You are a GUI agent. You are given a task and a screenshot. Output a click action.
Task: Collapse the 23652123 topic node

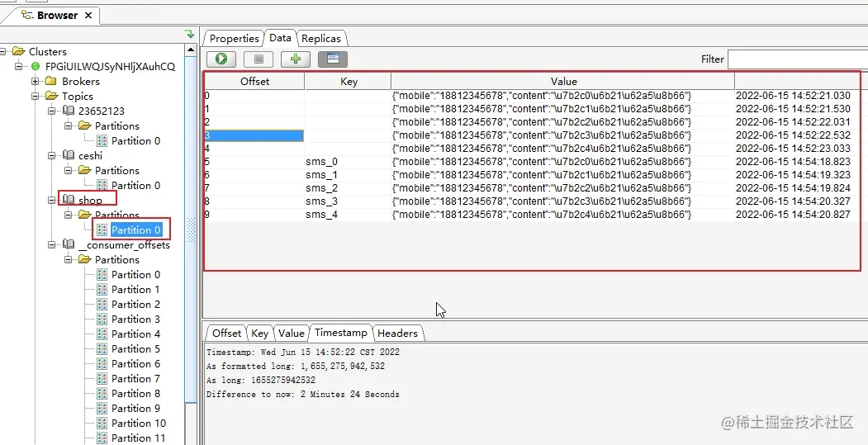[52, 111]
